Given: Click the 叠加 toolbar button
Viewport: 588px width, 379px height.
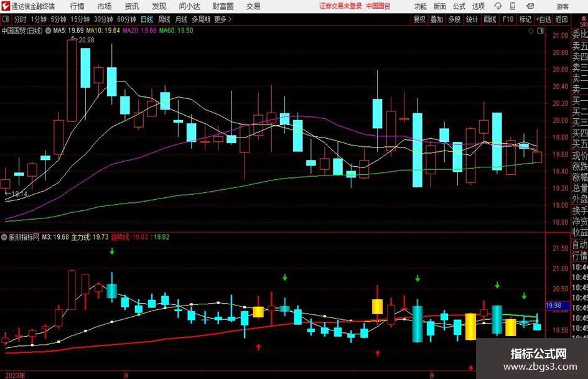Looking at the screenshot, I should 437,19.
